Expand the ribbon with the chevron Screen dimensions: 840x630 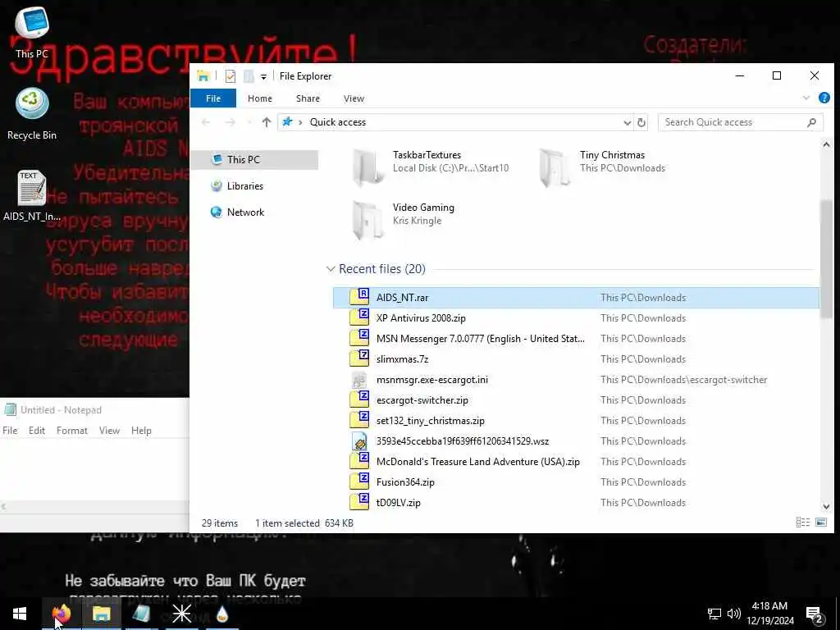(806, 98)
